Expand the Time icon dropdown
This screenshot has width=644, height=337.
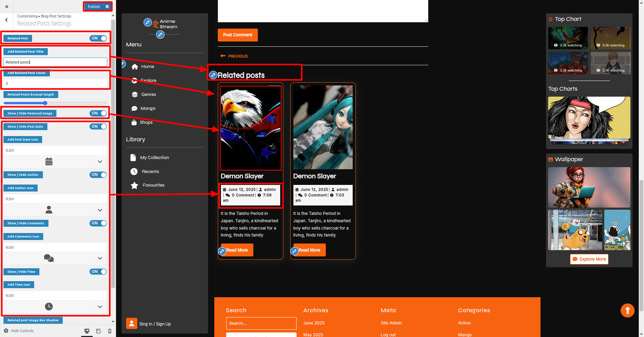(x=100, y=307)
